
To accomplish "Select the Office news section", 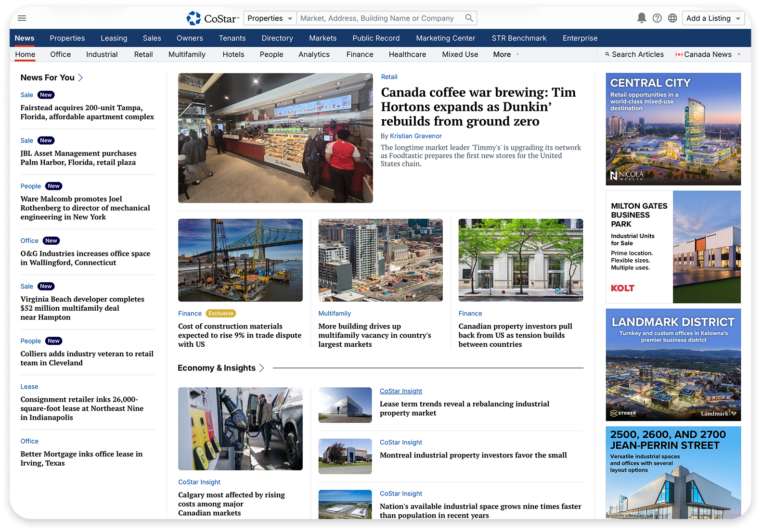I will tap(61, 54).
